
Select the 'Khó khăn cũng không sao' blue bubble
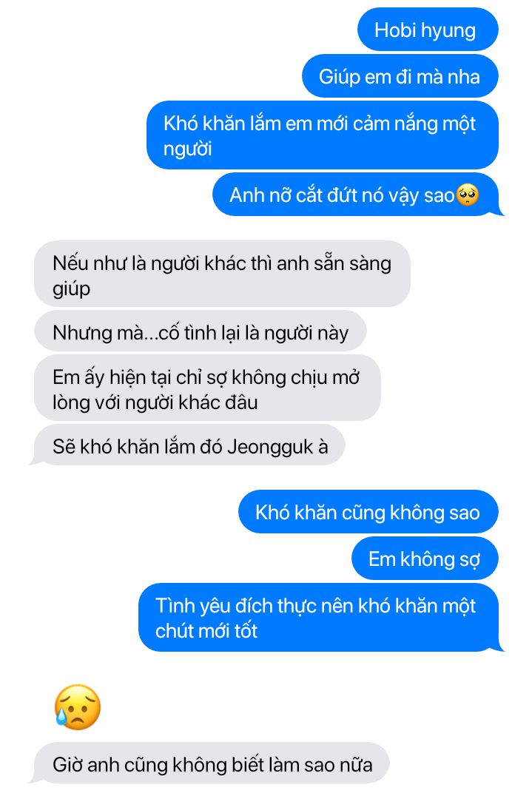click(368, 512)
